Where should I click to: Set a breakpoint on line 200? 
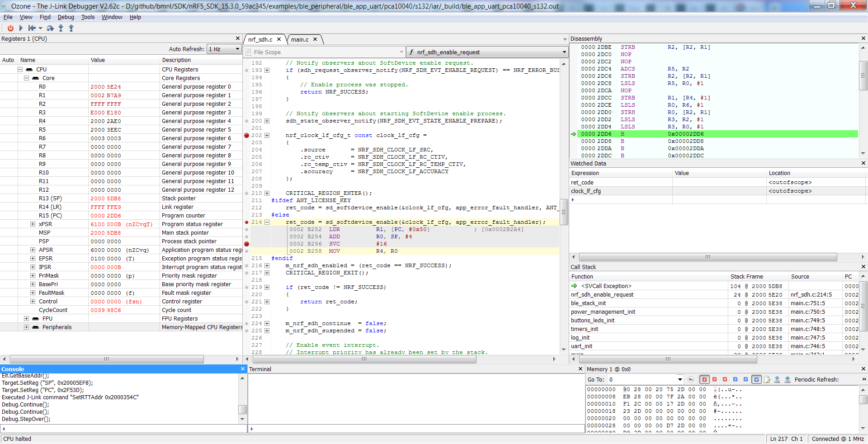coord(246,121)
